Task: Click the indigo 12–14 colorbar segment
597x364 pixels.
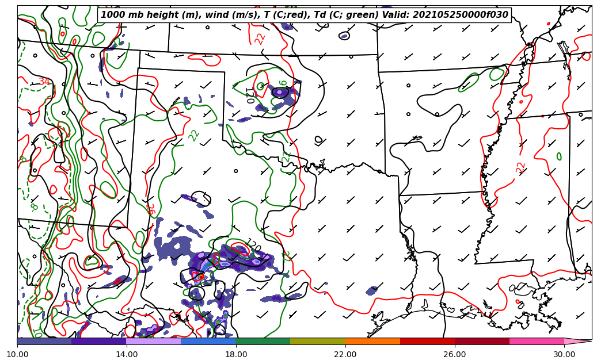Action: [x=99, y=341]
